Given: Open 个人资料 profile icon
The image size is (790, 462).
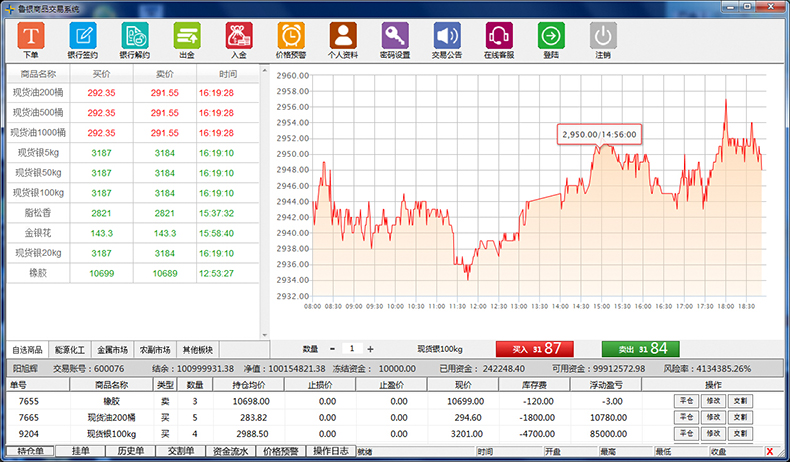Looking at the screenshot, I should [x=342, y=36].
